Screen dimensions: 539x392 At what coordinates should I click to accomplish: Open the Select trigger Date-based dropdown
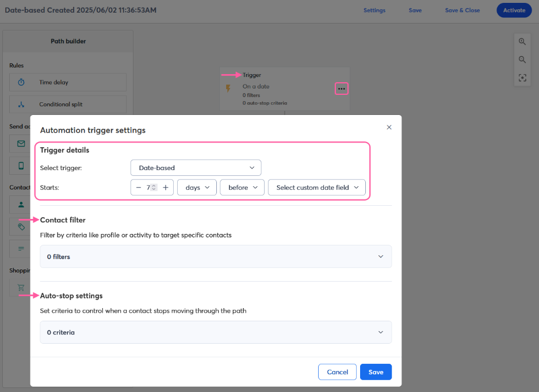pyautogui.click(x=196, y=168)
